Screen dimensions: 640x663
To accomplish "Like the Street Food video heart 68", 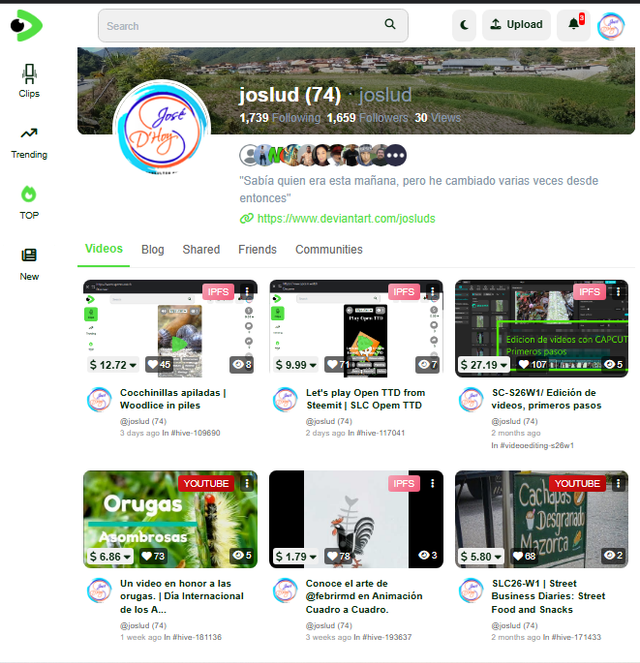I will pos(524,556).
